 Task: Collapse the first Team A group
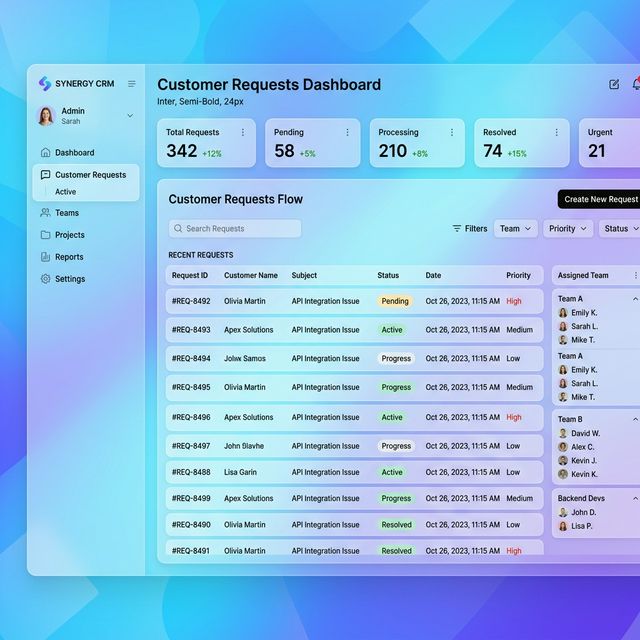pos(635,299)
